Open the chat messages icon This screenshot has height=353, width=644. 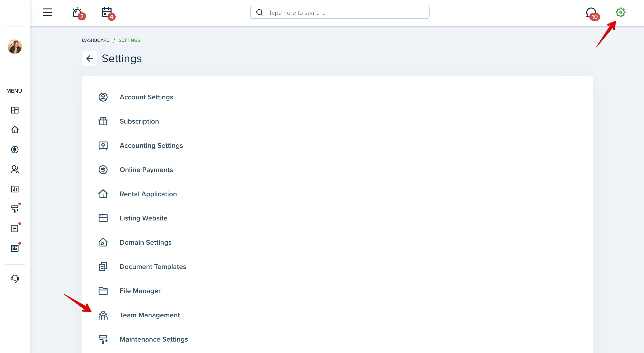coord(592,13)
